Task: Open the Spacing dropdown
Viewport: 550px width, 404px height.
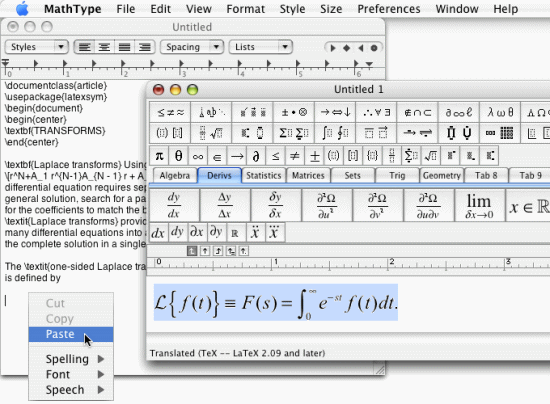Action: [192, 47]
